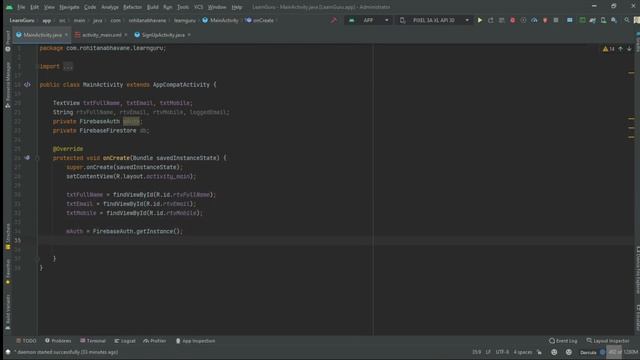Viewport: 640px width, 360px height.
Task: Open the File menu
Action: pyautogui.click(x=21, y=7)
